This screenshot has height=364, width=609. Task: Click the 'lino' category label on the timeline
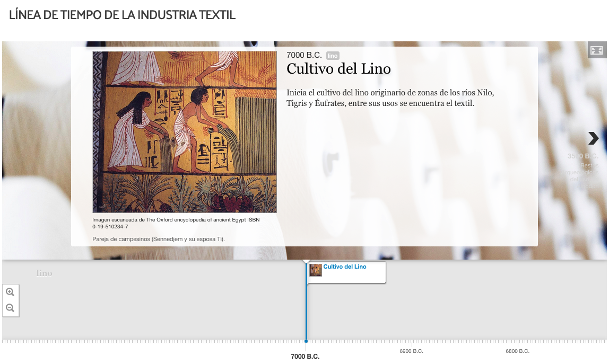click(x=44, y=273)
